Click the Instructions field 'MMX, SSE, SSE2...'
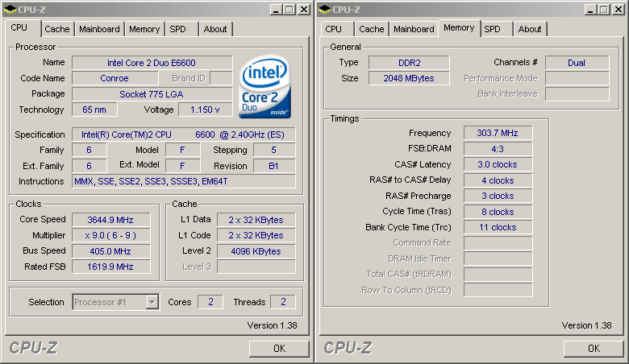 point(183,181)
